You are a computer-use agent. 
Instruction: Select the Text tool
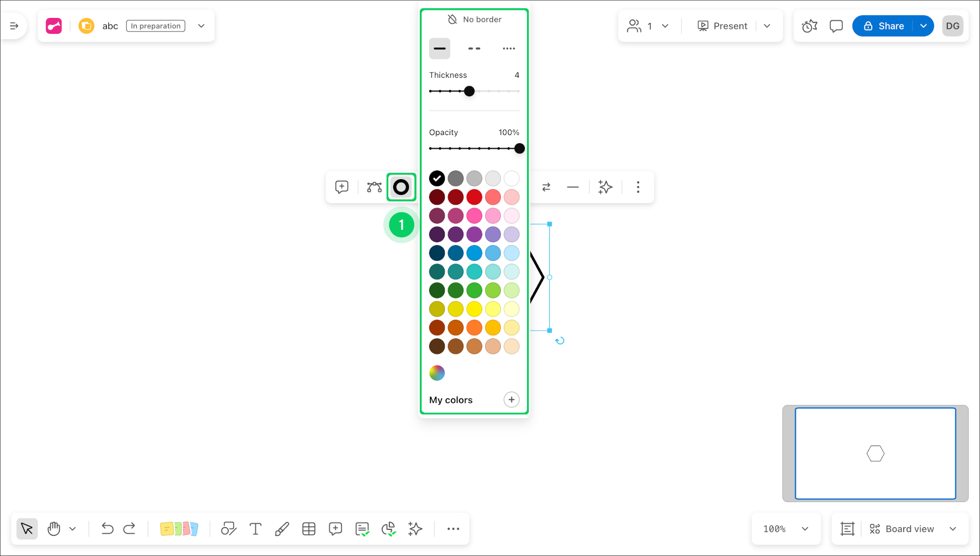[255, 529]
